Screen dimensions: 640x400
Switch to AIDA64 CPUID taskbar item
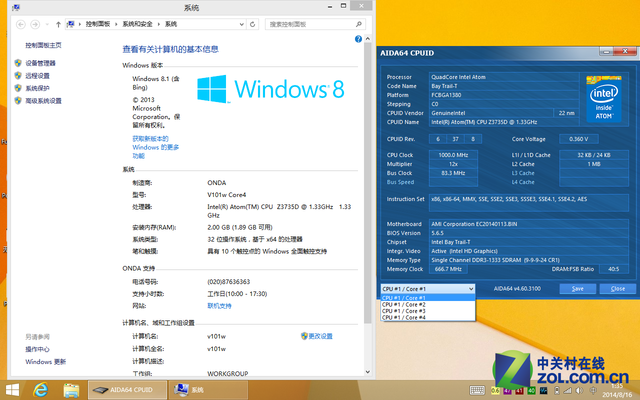click(x=127, y=390)
